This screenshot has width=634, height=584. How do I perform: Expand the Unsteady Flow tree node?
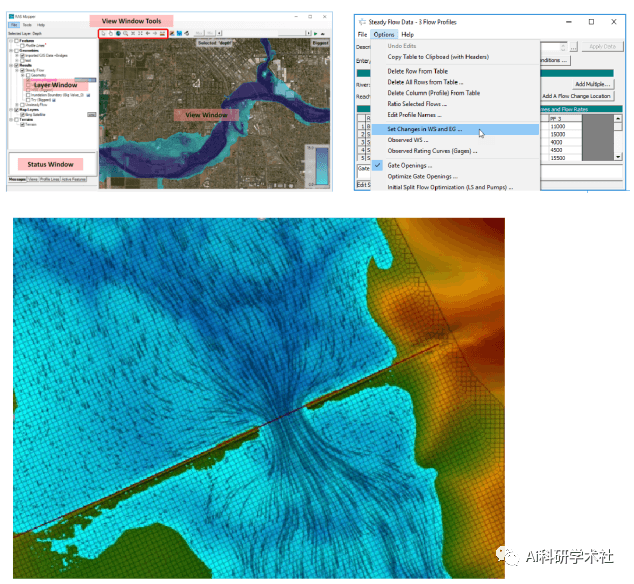(x=17, y=105)
